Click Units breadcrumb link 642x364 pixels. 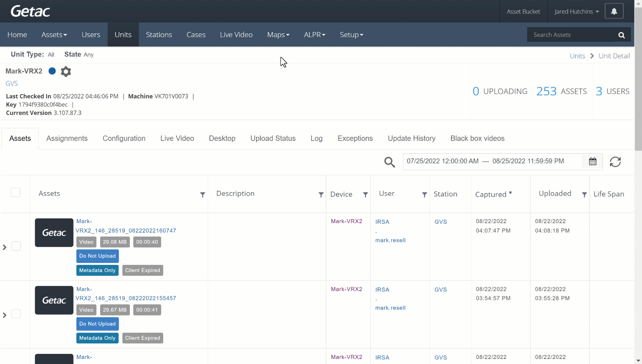tap(577, 56)
